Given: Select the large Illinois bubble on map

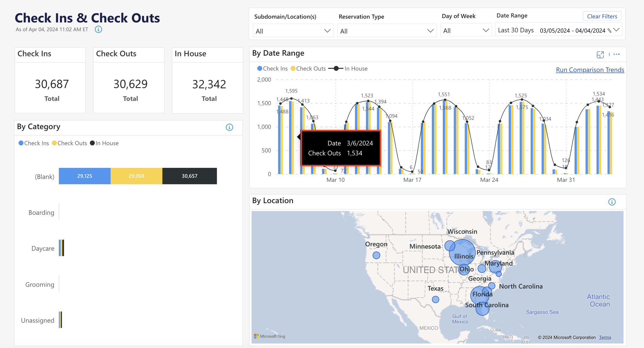Looking at the screenshot, I should [462, 252].
